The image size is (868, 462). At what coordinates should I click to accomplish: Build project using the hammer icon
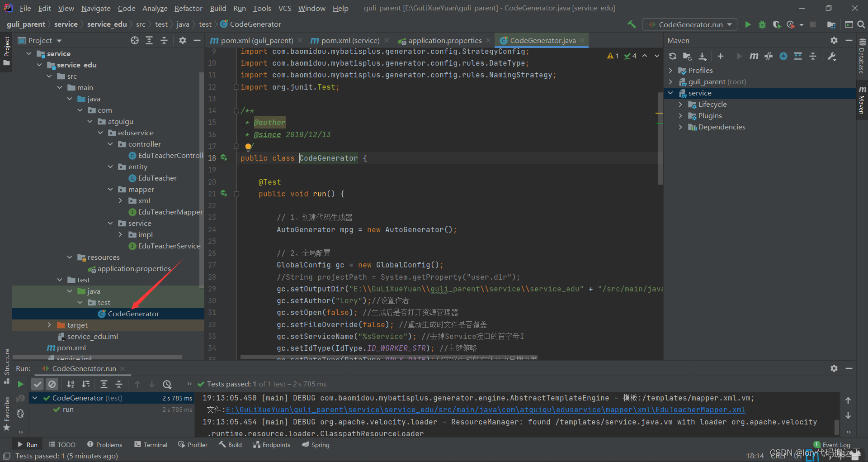[632, 24]
